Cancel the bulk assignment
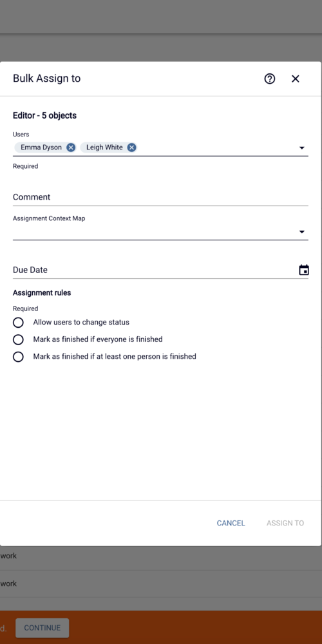 (231, 523)
